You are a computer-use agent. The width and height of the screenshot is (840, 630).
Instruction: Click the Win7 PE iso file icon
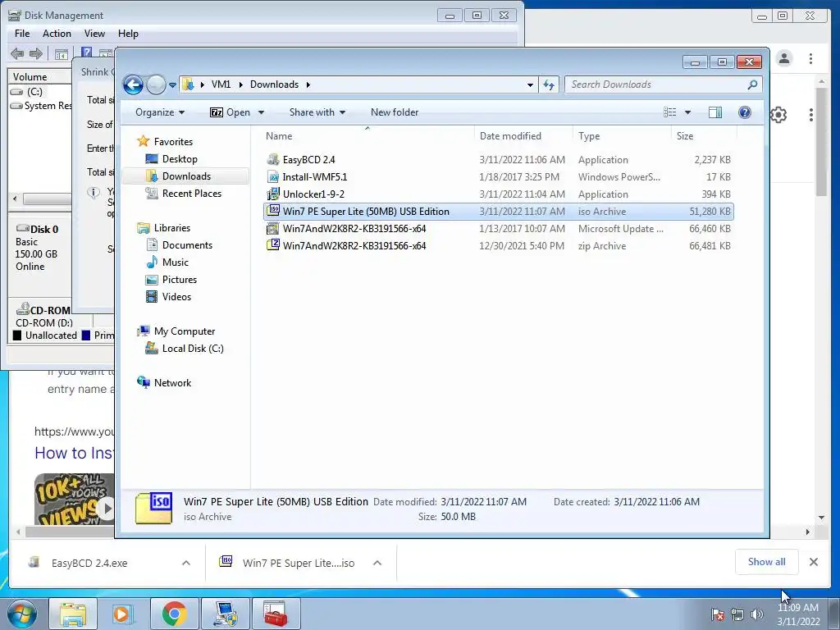pyautogui.click(x=273, y=211)
